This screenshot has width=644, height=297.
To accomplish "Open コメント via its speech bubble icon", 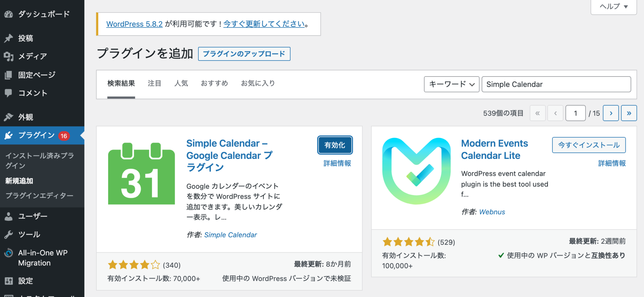I will (8, 93).
